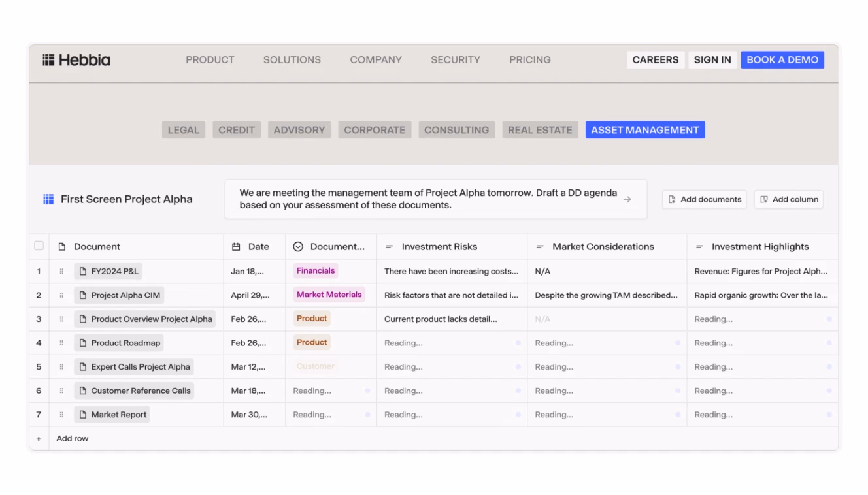Click the file icon on the Product Roadmap chip
Image resolution: width=868 pixels, height=495 pixels.
(x=83, y=343)
